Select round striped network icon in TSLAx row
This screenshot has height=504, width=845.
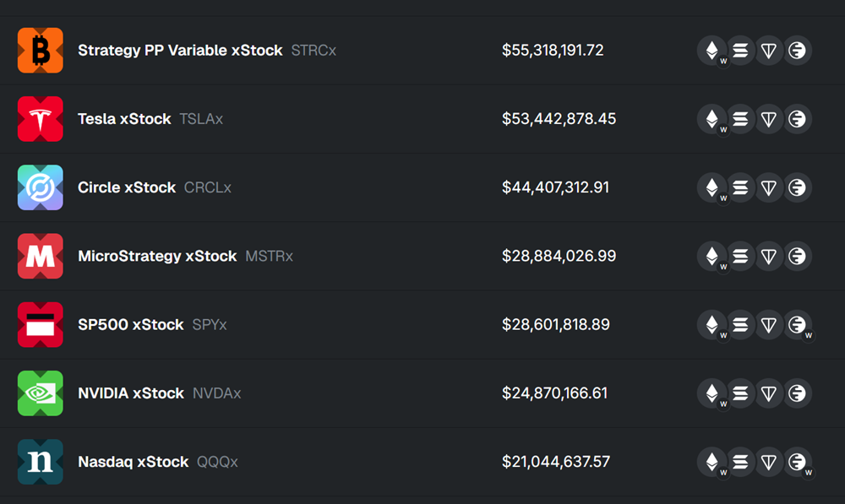797,119
